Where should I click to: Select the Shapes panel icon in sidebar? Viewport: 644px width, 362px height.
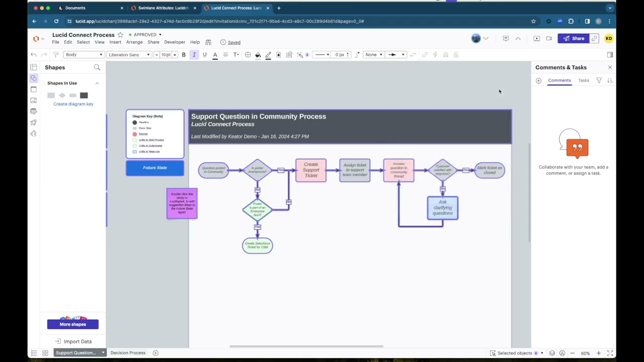click(x=34, y=78)
